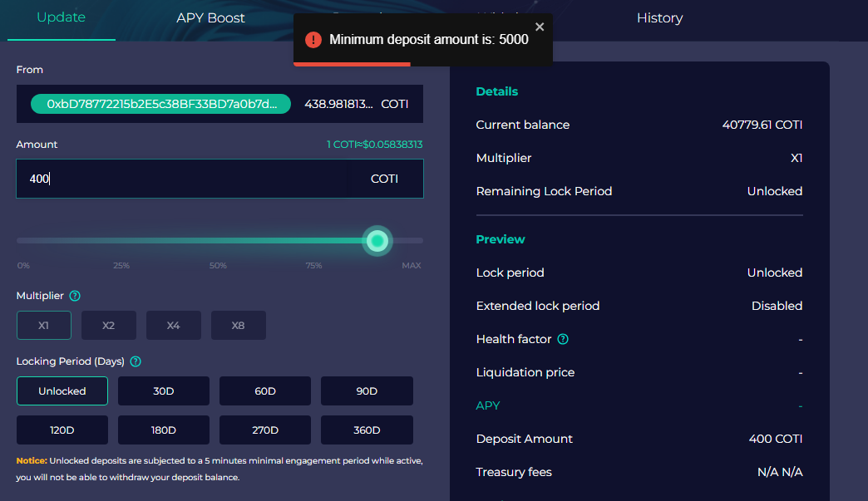Show the Health factor info icon
Screen dimensions: 868x501
(x=563, y=339)
